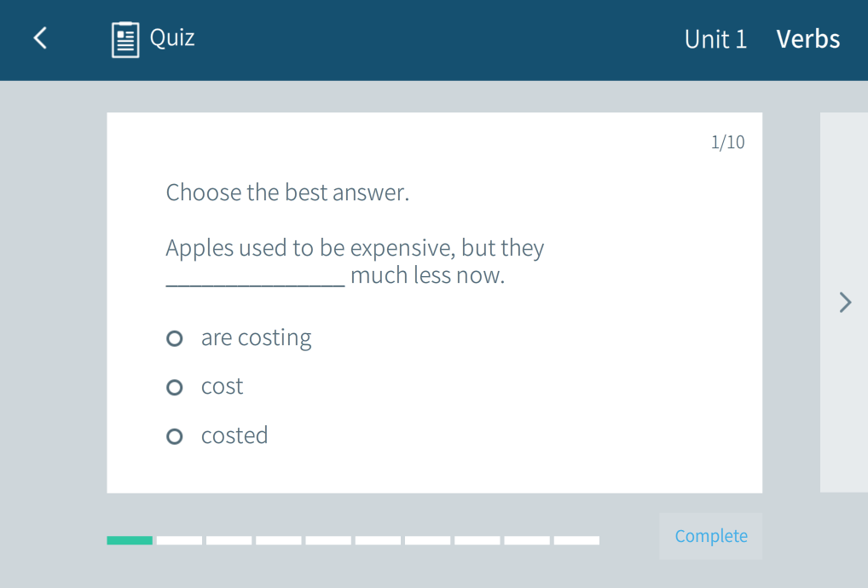
Task: Select the "are costing" radio option
Action: [x=175, y=339]
